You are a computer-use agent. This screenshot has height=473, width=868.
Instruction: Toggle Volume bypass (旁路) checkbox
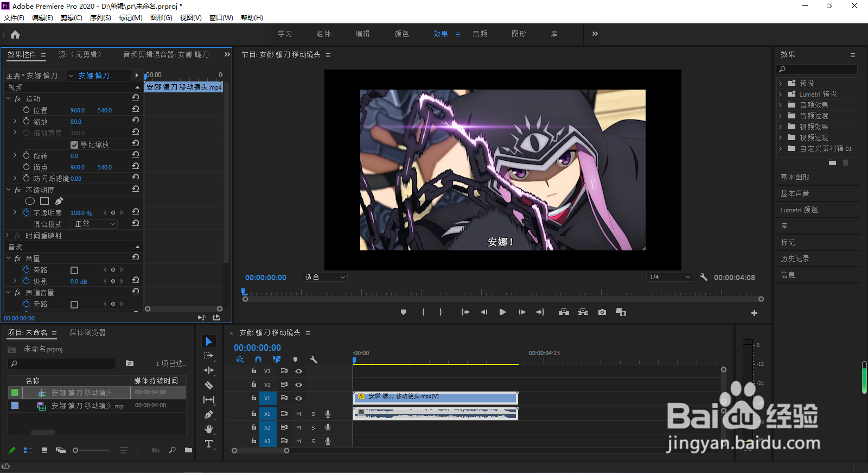click(x=74, y=270)
